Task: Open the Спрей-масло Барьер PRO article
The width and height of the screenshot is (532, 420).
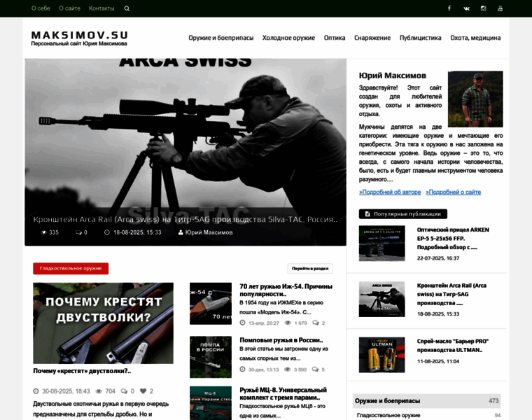Action: coord(453,345)
